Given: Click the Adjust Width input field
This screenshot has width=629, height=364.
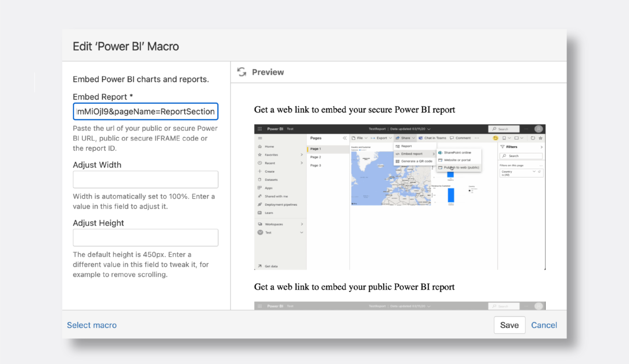Looking at the screenshot, I should click(x=145, y=180).
